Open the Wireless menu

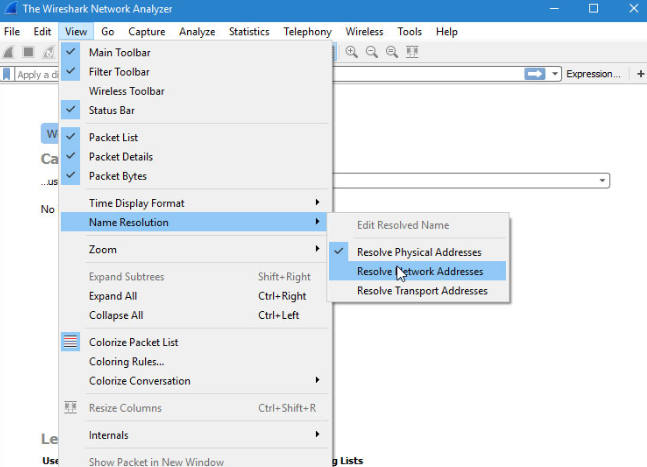click(x=364, y=32)
